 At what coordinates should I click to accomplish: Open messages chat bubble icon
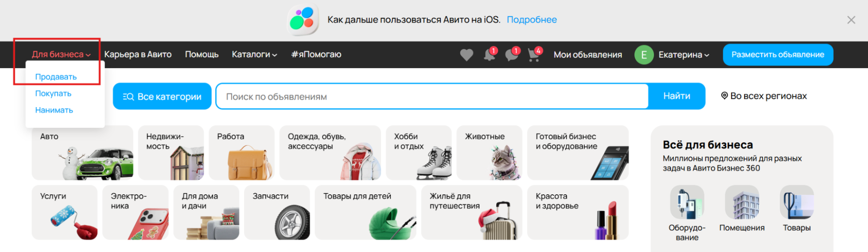pyautogui.click(x=512, y=55)
